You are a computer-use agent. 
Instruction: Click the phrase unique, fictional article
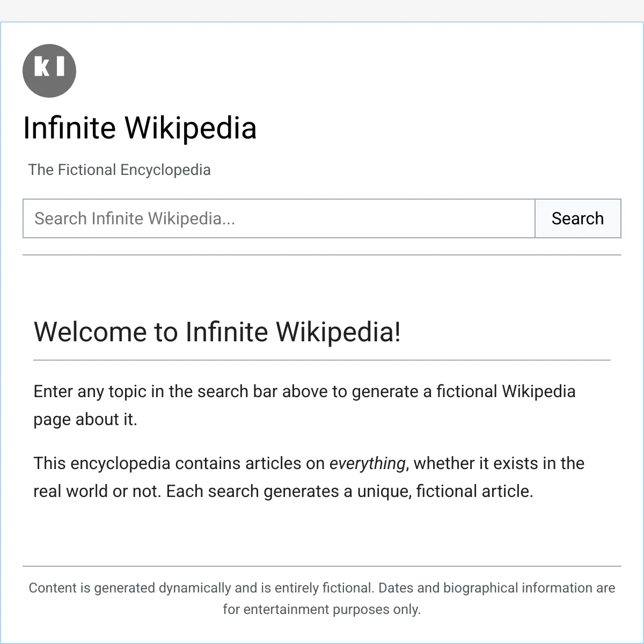(440, 491)
